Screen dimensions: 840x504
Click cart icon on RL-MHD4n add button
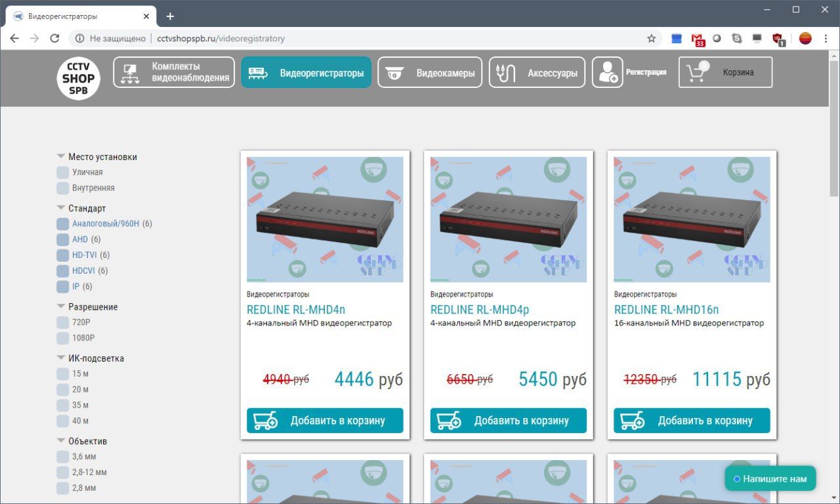click(x=265, y=421)
